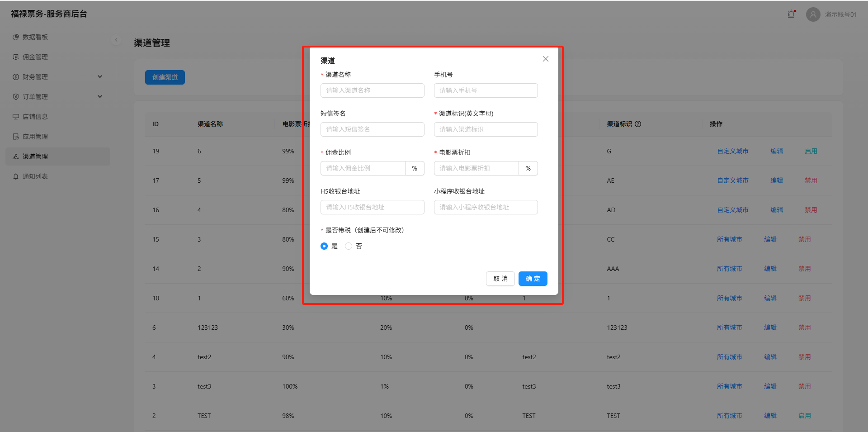Expand the 订单管理 submenu chevron

100,97
